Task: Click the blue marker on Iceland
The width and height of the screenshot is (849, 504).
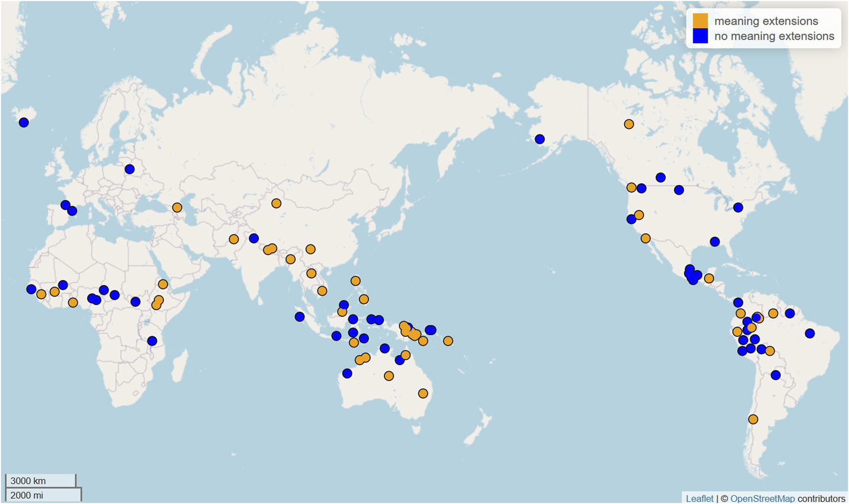Action: pos(23,123)
